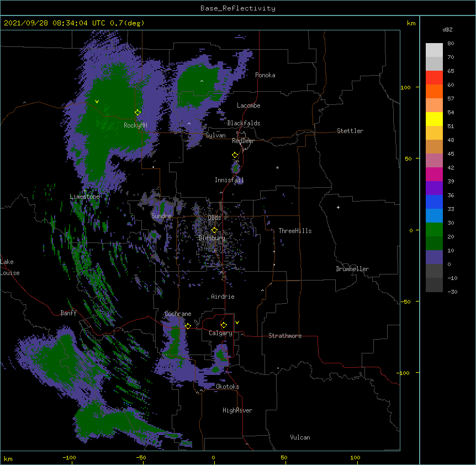Click the Blackfalds city label
This screenshot has width=476, height=465.
click(244, 123)
